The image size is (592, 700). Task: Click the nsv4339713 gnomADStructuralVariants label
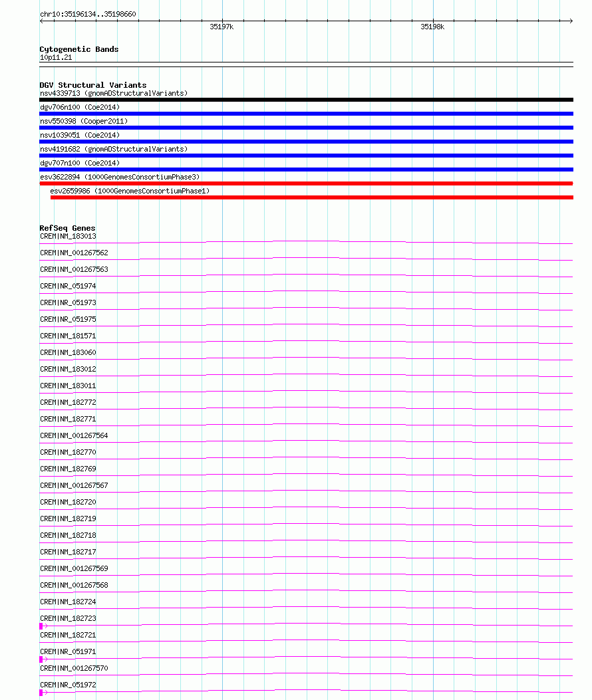(x=114, y=93)
